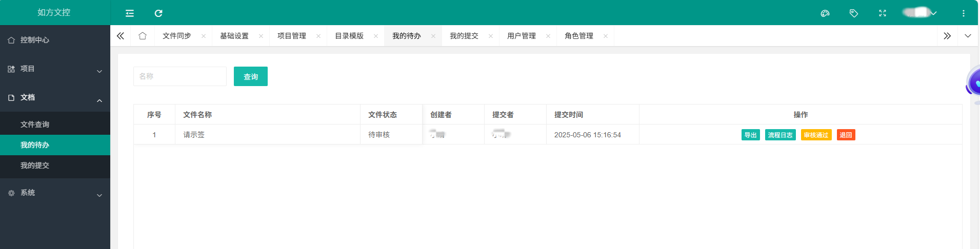The height and width of the screenshot is (249, 980).
Task: Go to the home tab icon
Action: click(143, 36)
